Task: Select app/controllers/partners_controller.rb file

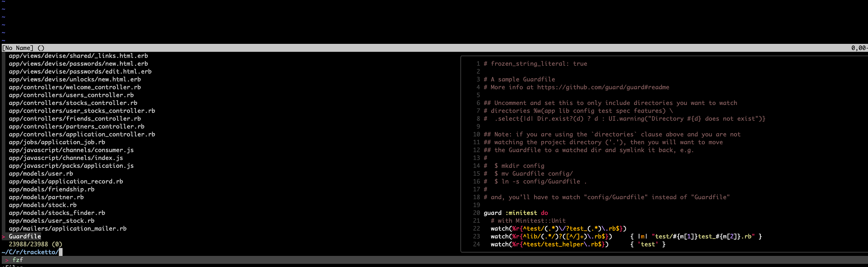Action: coord(76,127)
